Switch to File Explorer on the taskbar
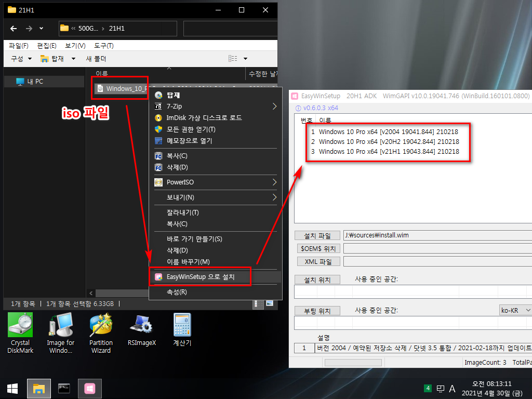Image resolution: width=532 pixels, height=399 pixels. 38,389
